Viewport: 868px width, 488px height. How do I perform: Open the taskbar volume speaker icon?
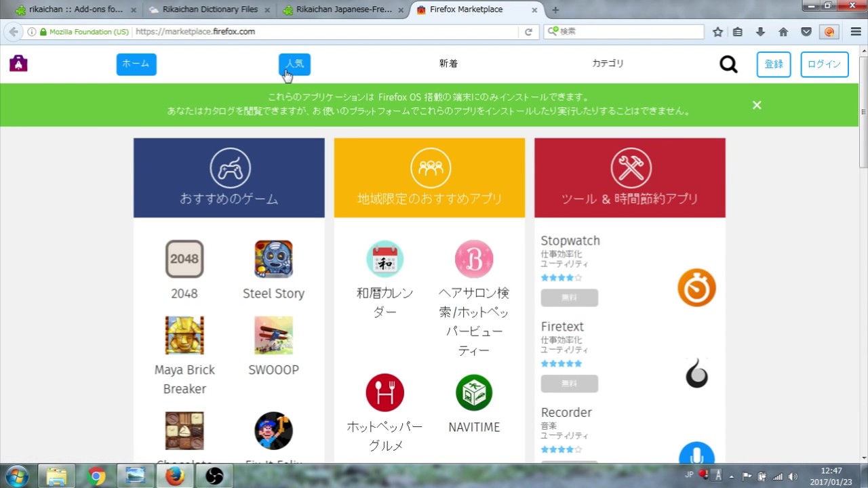pos(793,476)
